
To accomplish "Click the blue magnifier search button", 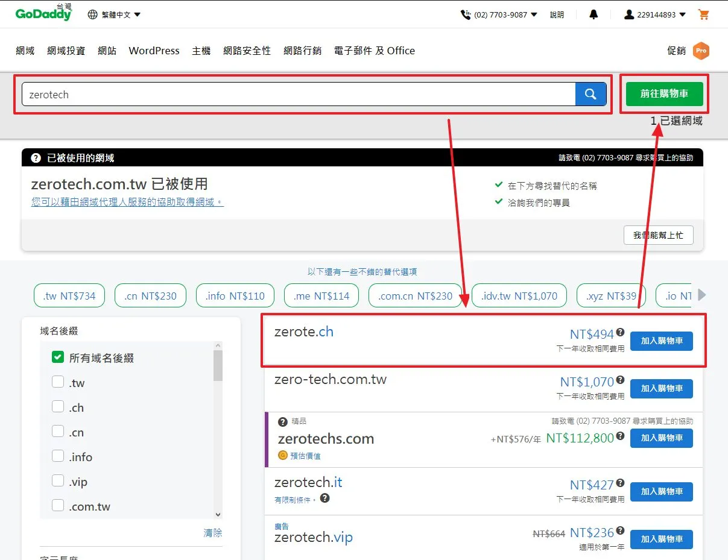I will point(590,94).
